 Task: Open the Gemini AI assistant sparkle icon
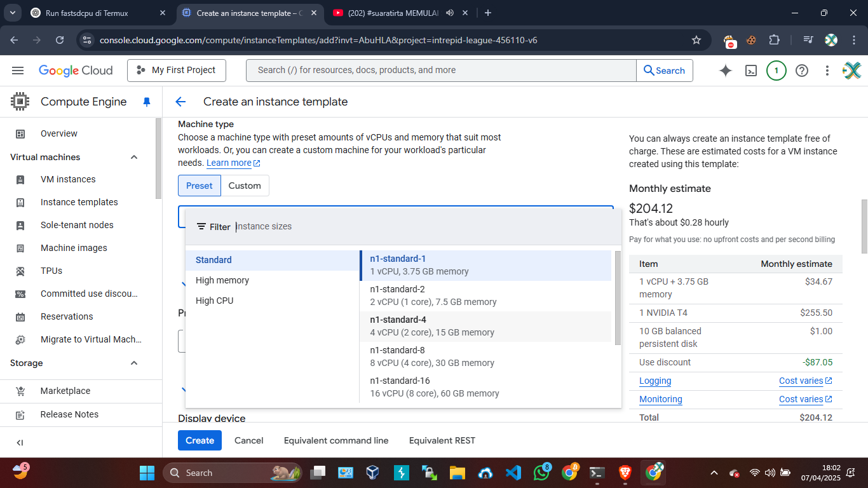[726, 71]
